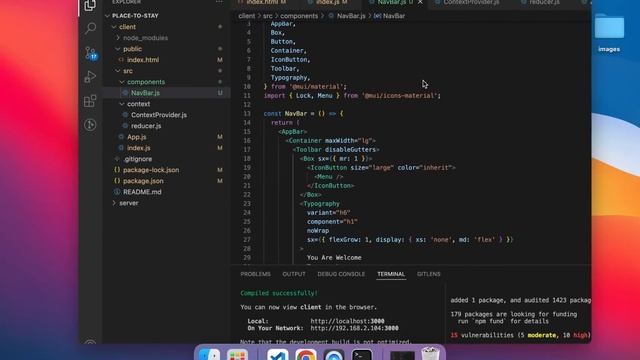Collapse the public folder
Image resolution: width=640 pixels, height=360 pixels.
[118, 49]
